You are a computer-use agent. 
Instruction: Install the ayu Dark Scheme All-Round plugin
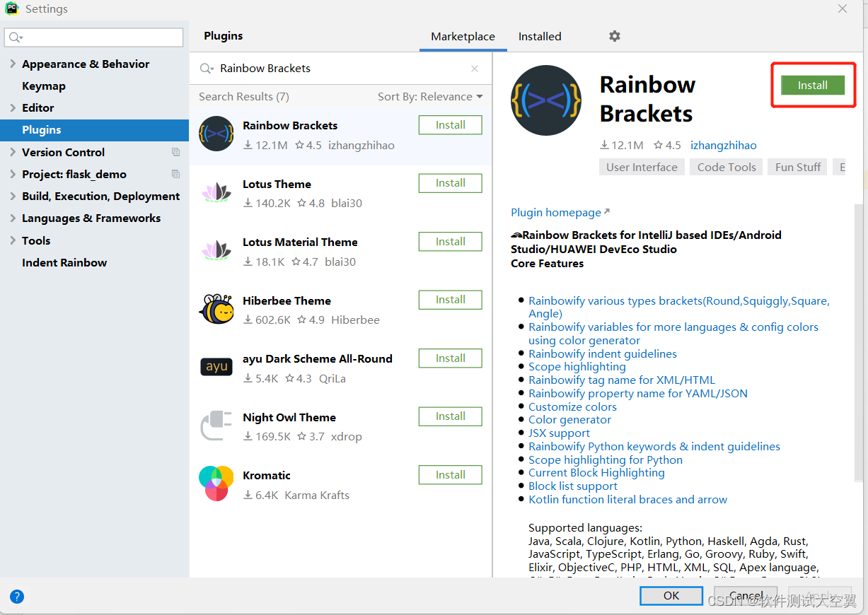click(451, 358)
